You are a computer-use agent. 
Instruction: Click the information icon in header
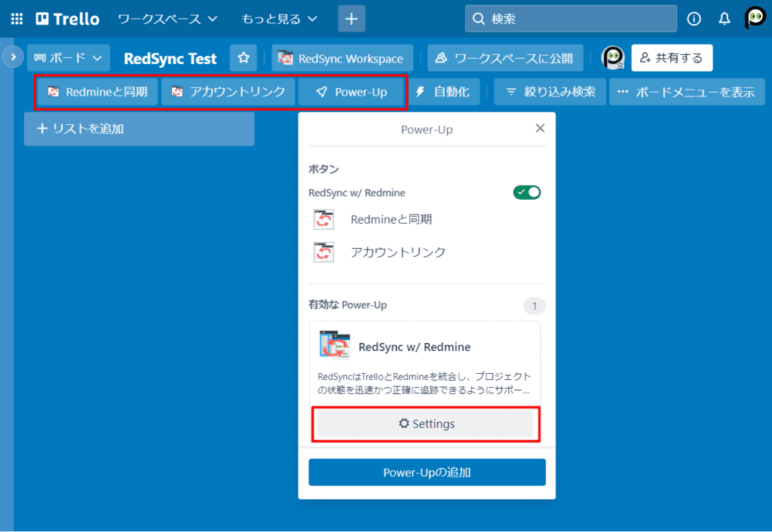point(694,18)
